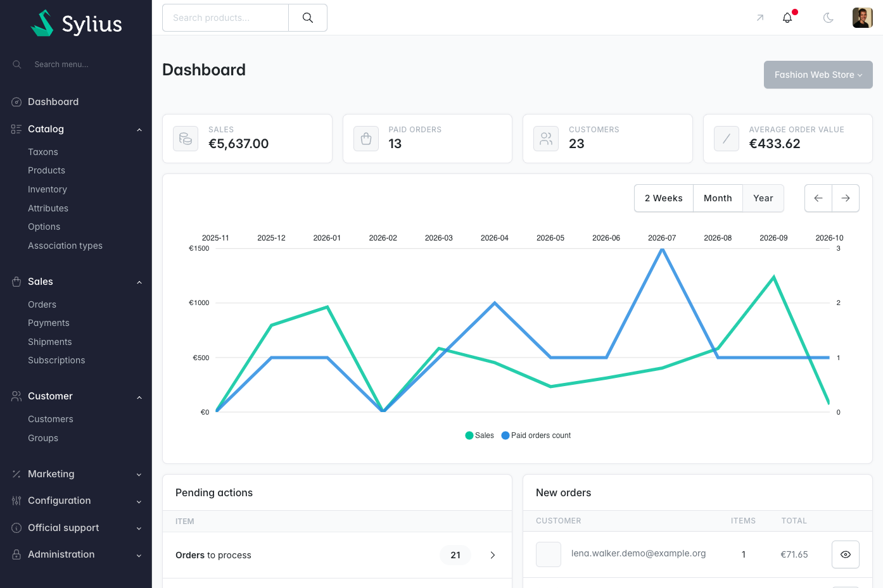View lena.walker order with eye icon
Screen dimensions: 883x588
[x=846, y=554]
